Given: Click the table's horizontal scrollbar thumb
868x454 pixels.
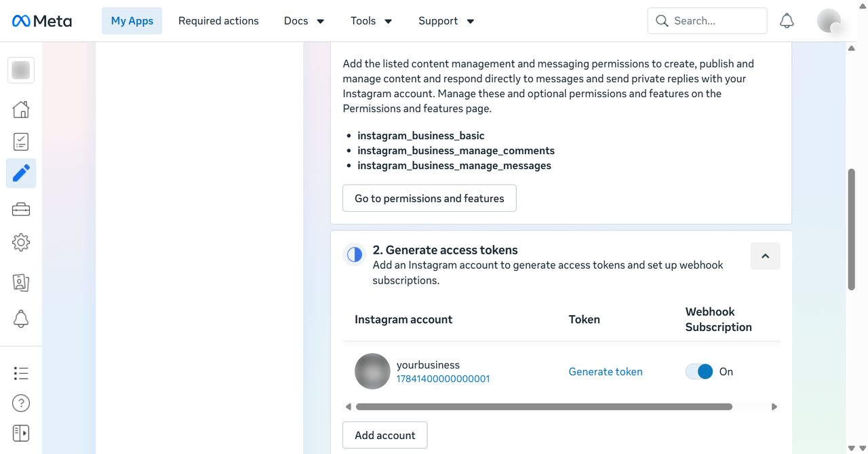Looking at the screenshot, I should 544,406.
